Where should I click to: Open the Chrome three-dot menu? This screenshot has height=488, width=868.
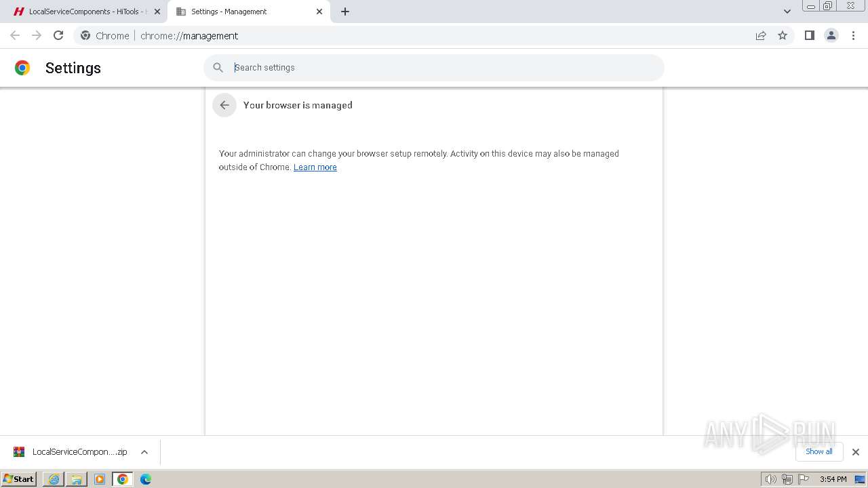(854, 35)
